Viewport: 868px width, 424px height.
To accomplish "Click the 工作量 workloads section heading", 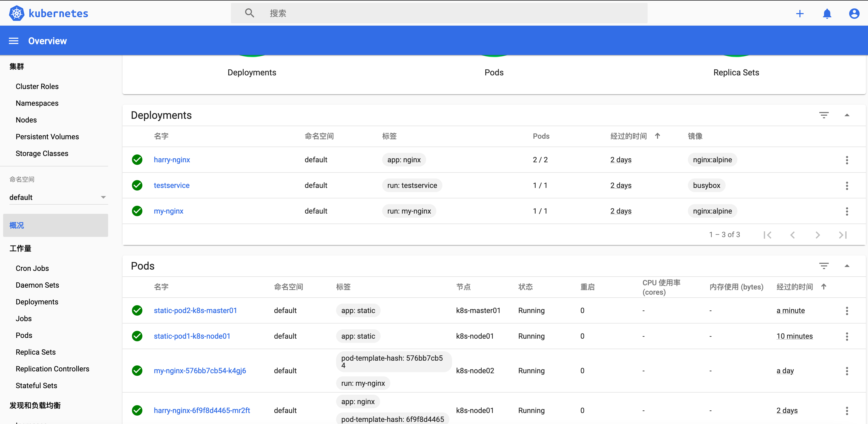I will (20, 248).
